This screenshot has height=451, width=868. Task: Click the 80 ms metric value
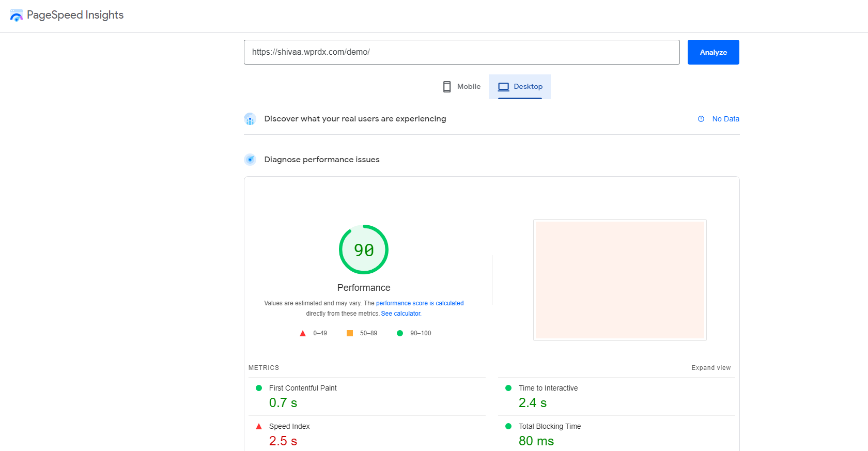pos(536,441)
